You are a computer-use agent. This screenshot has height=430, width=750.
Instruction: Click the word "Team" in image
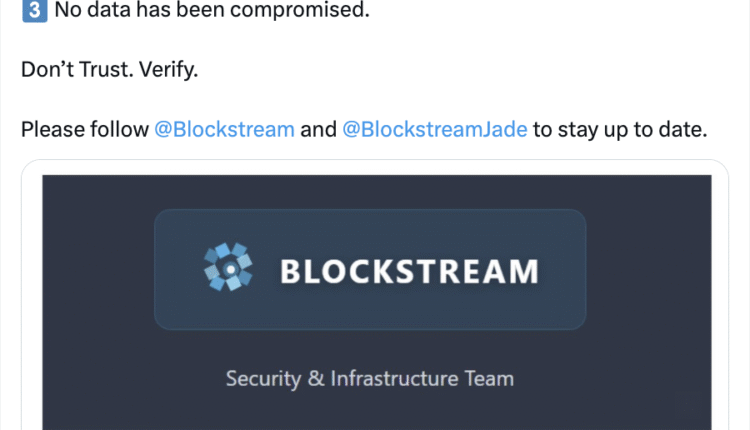point(487,379)
